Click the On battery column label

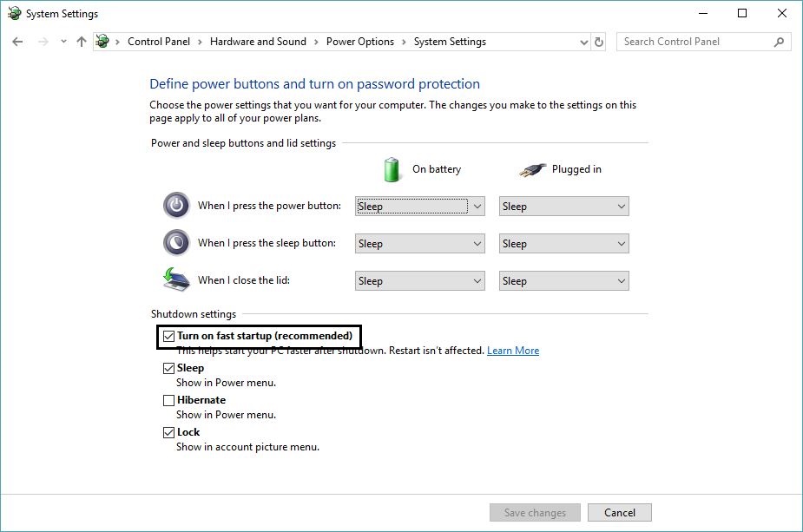[x=437, y=169]
